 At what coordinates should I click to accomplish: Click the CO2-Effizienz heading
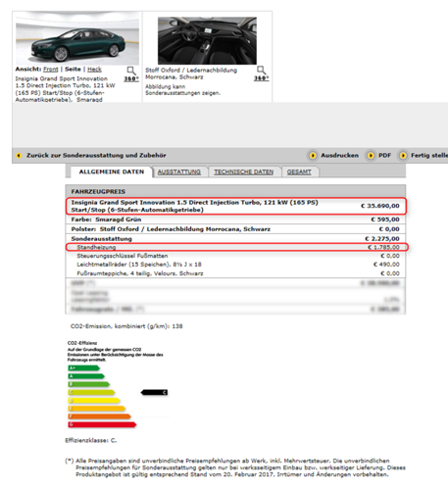[x=82, y=343]
